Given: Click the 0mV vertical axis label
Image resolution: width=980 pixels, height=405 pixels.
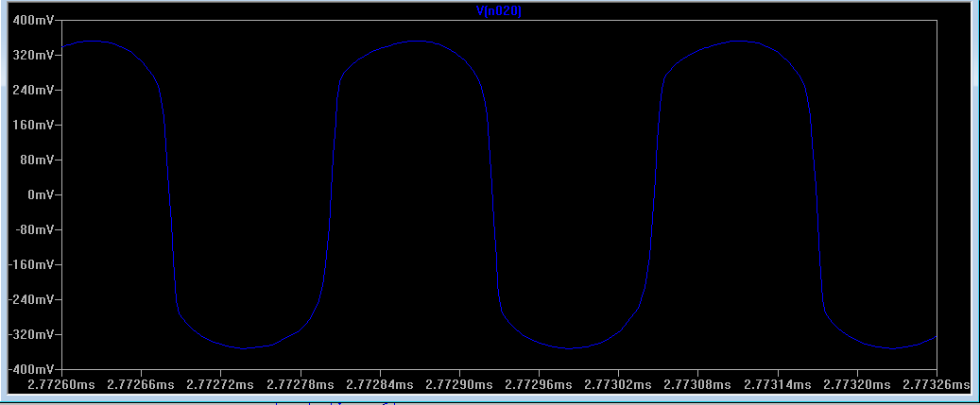Looking at the screenshot, I should [x=40, y=194].
